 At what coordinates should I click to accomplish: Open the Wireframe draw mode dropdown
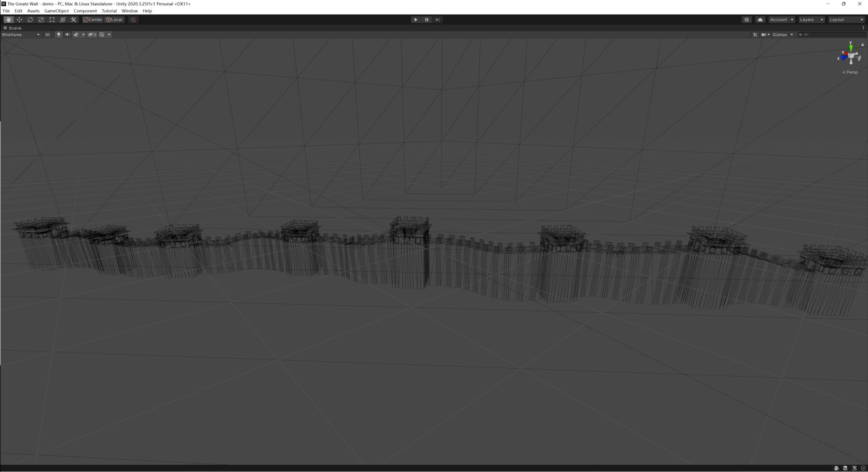tap(21, 35)
